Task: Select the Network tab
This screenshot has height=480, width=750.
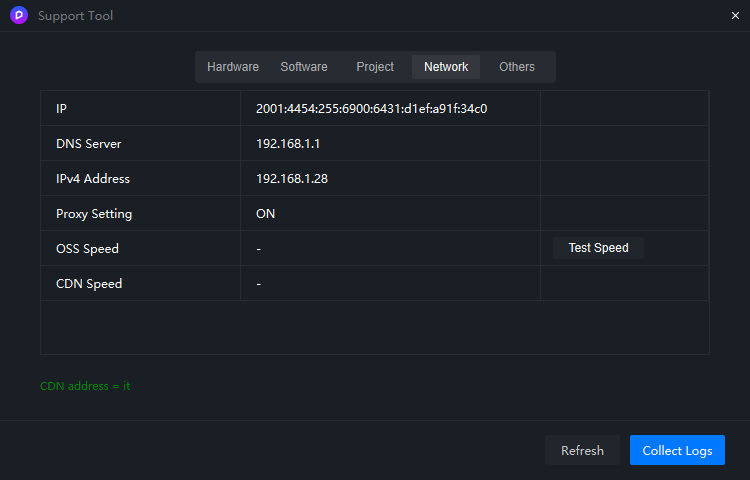Action: [446, 67]
